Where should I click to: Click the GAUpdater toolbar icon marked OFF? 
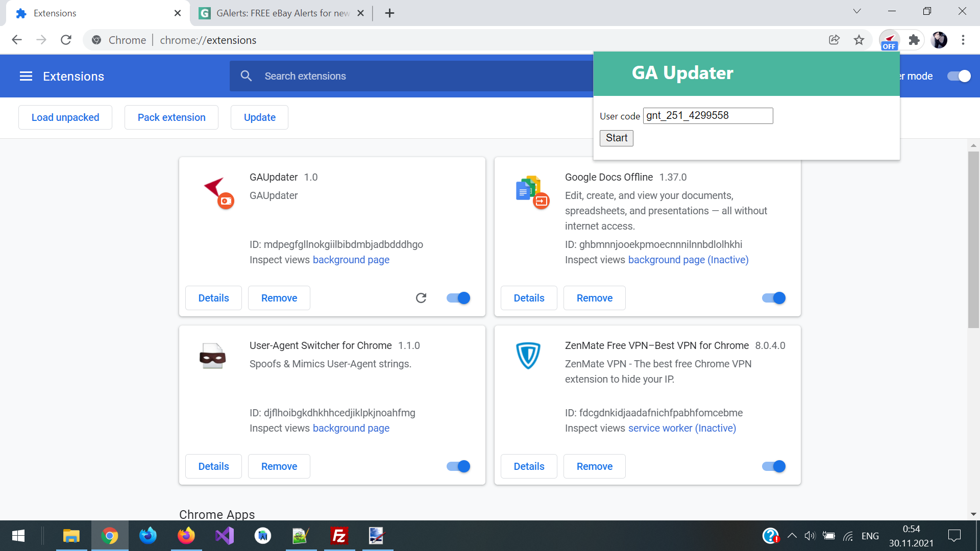(x=889, y=40)
